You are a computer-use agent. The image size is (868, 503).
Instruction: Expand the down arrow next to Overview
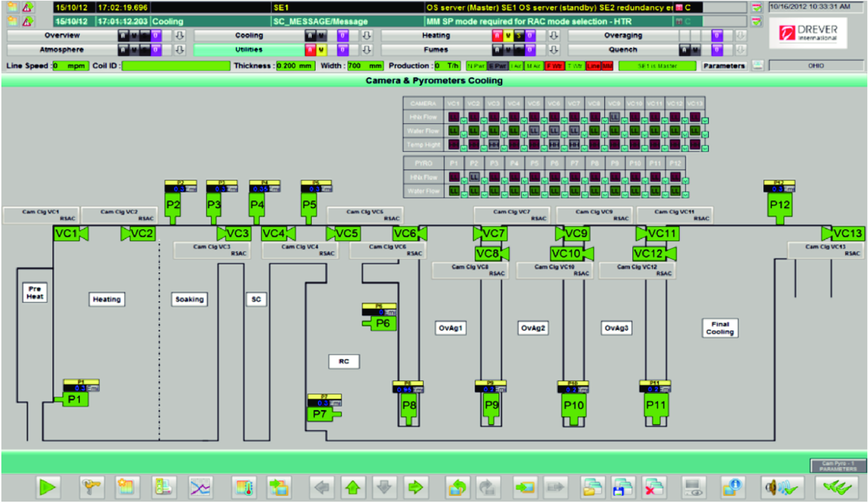tap(179, 35)
